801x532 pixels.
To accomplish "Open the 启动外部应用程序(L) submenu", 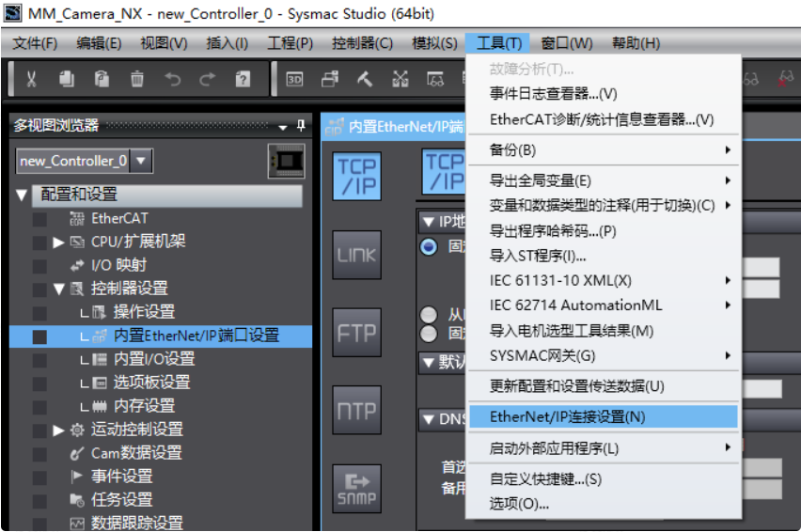I will coord(604,448).
